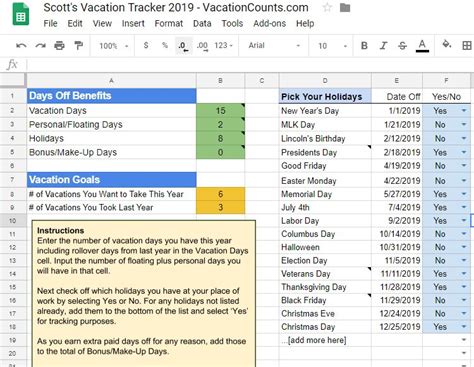This screenshot has height=367, width=474.
Task: Select column D header
Action: pyautogui.click(x=325, y=80)
